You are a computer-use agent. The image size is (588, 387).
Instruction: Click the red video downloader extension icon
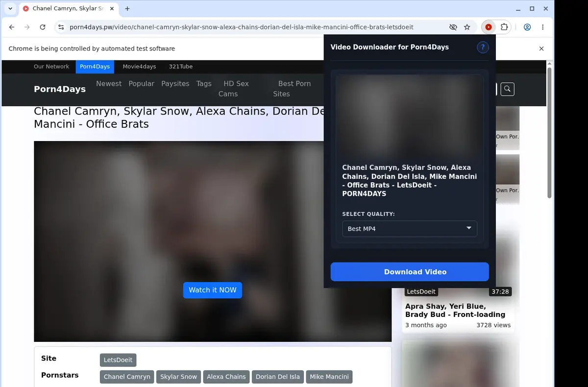pos(488,27)
